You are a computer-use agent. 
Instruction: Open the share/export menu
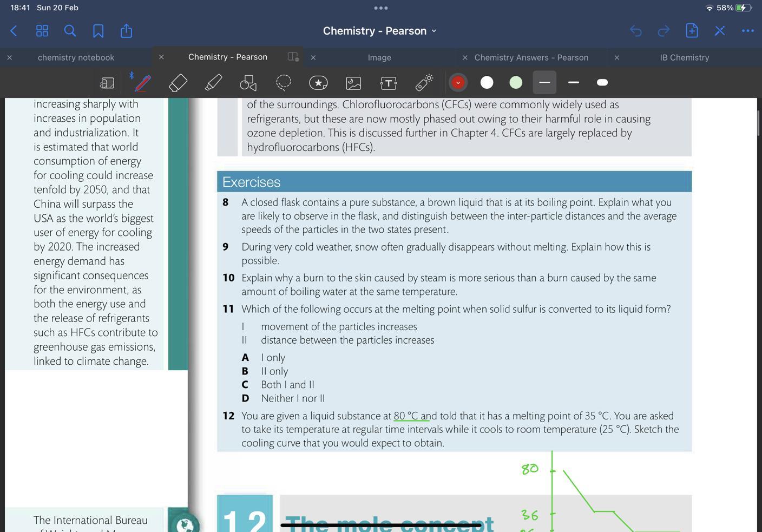[x=126, y=30]
